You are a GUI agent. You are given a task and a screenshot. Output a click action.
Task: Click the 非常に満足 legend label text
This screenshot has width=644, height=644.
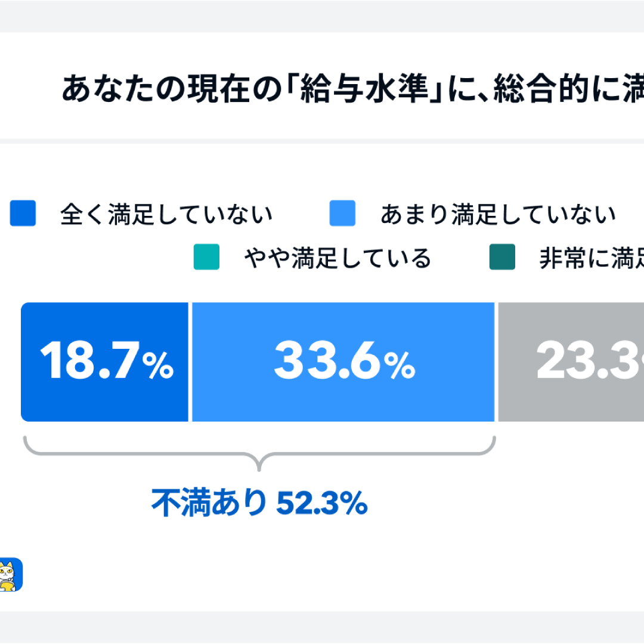[x=591, y=258]
